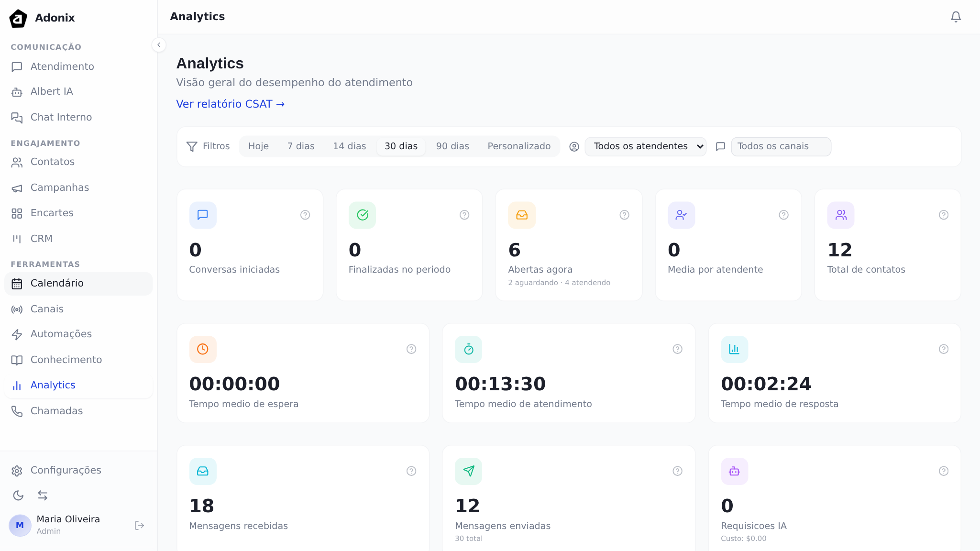Click the Filtros button
Viewport: 980px width, 551px height.
[208, 146]
